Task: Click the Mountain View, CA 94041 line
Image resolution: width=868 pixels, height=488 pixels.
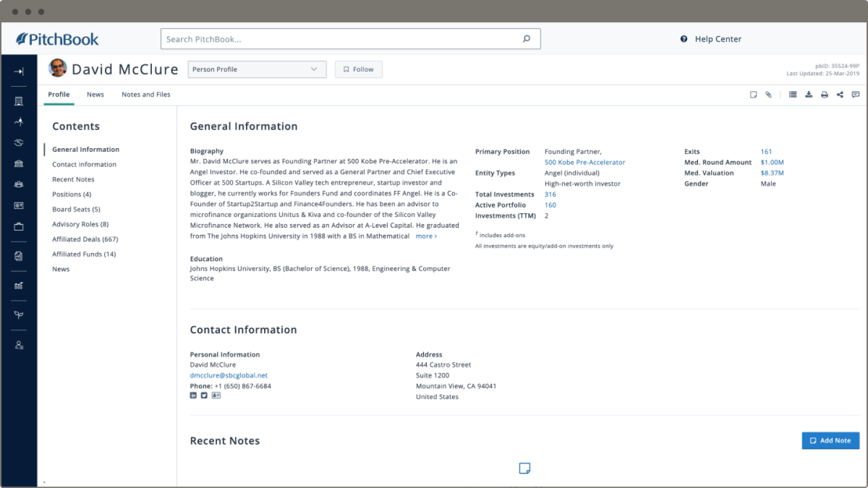Action: click(456, 386)
